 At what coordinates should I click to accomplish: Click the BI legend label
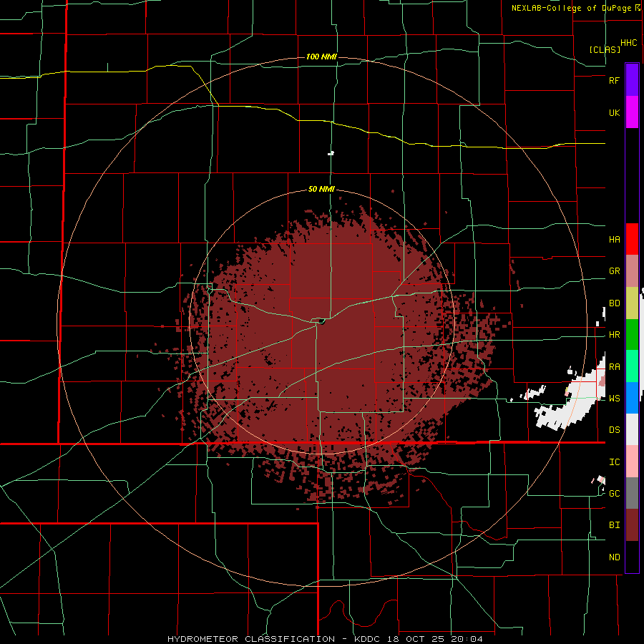click(x=615, y=525)
